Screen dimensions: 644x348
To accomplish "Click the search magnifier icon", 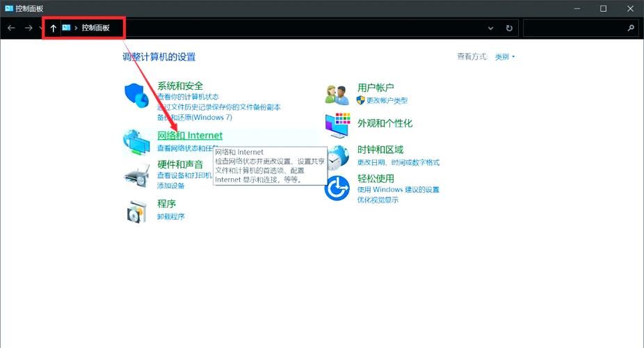I will pos(631,28).
